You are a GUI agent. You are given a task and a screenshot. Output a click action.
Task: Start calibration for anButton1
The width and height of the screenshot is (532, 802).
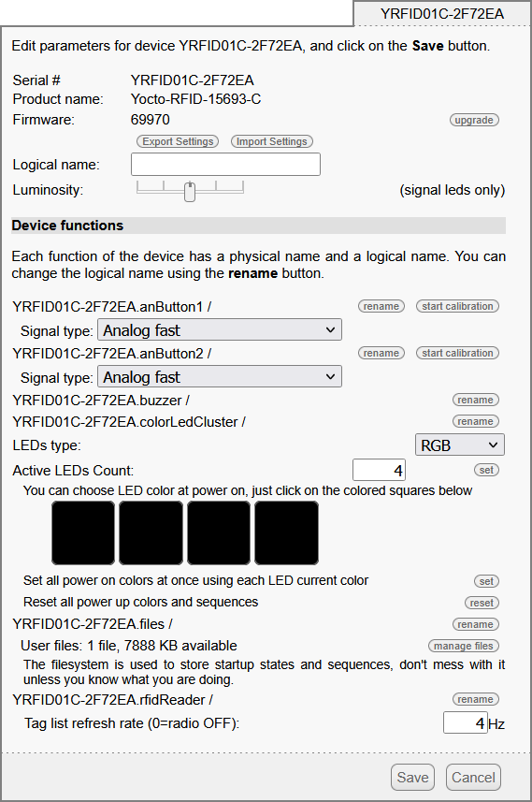coord(457,306)
